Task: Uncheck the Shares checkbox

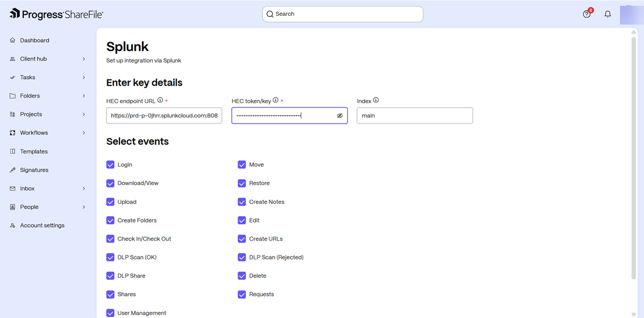Action: click(x=110, y=294)
